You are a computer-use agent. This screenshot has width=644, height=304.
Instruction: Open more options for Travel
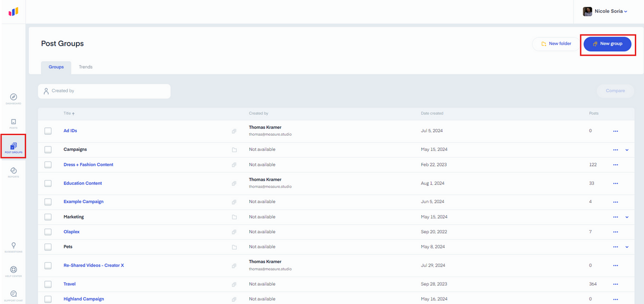click(615, 284)
